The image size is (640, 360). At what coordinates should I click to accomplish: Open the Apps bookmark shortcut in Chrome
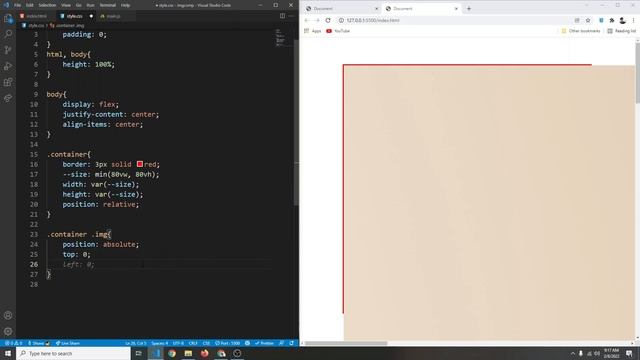click(313, 31)
